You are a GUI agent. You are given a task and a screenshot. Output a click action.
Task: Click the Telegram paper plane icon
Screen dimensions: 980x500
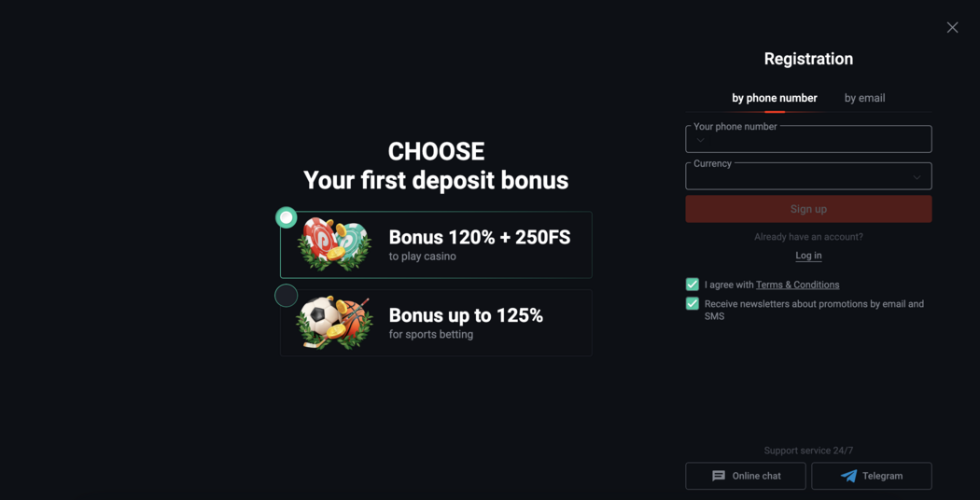coord(848,476)
